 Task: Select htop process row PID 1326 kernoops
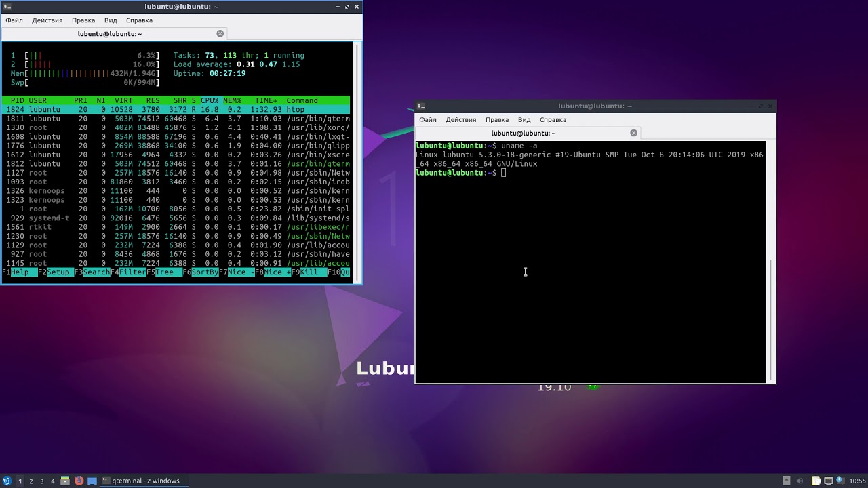click(176, 190)
